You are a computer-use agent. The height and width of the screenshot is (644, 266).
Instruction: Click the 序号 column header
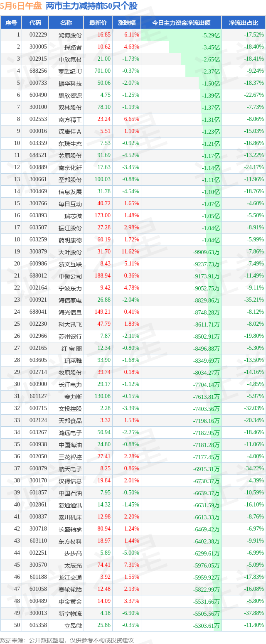(11, 23)
